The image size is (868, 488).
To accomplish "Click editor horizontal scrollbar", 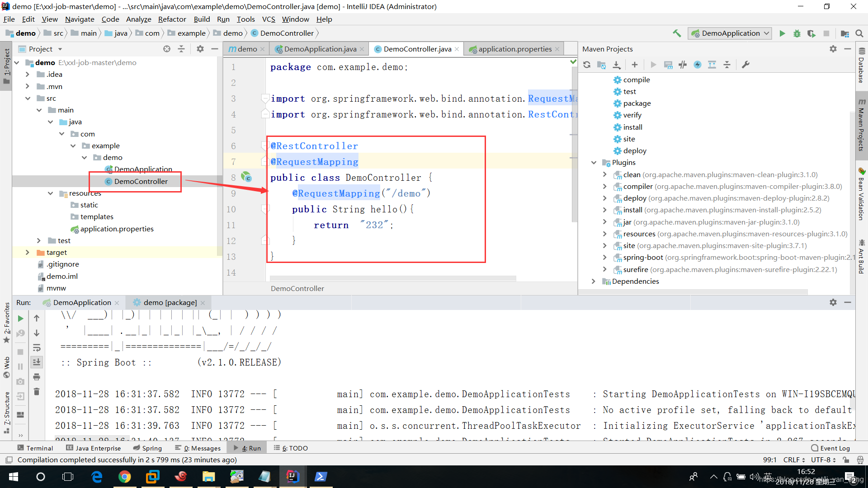I will (393, 278).
